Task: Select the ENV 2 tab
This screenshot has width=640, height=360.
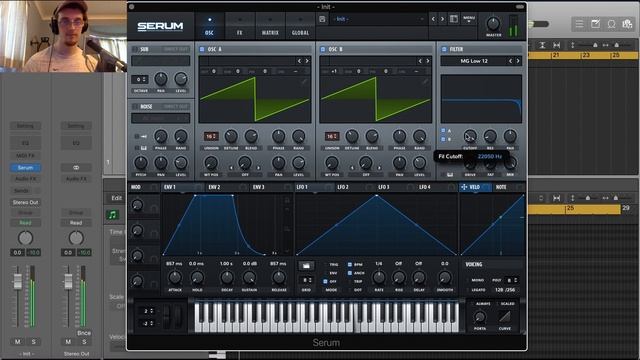Action: point(214,187)
